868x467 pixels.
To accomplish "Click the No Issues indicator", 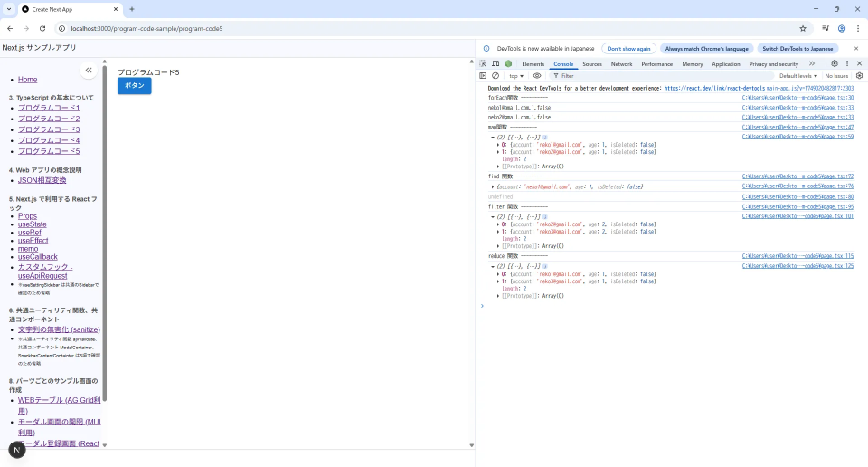I will pyautogui.click(x=835, y=76).
